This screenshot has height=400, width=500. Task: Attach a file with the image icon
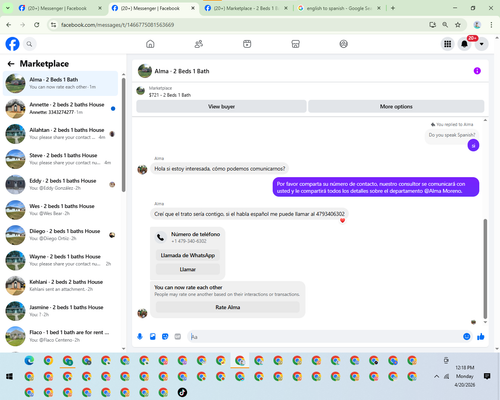tap(153, 337)
